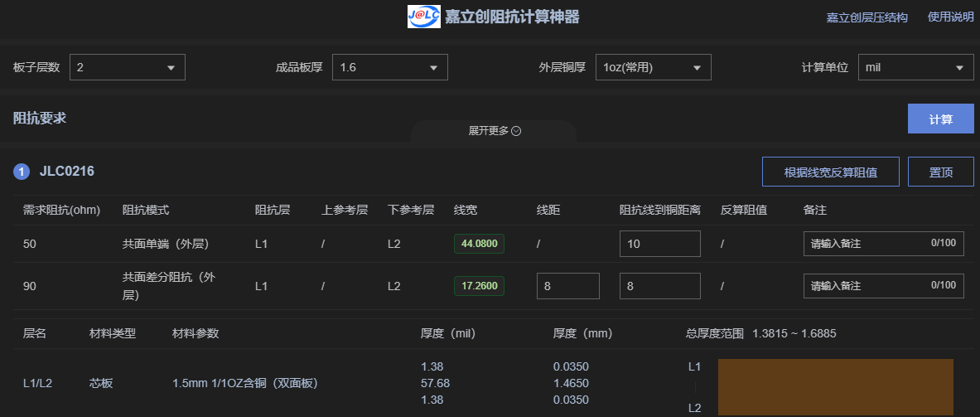Click the 阻抗模式 column header
This screenshot has height=417, width=980.
(x=146, y=210)
